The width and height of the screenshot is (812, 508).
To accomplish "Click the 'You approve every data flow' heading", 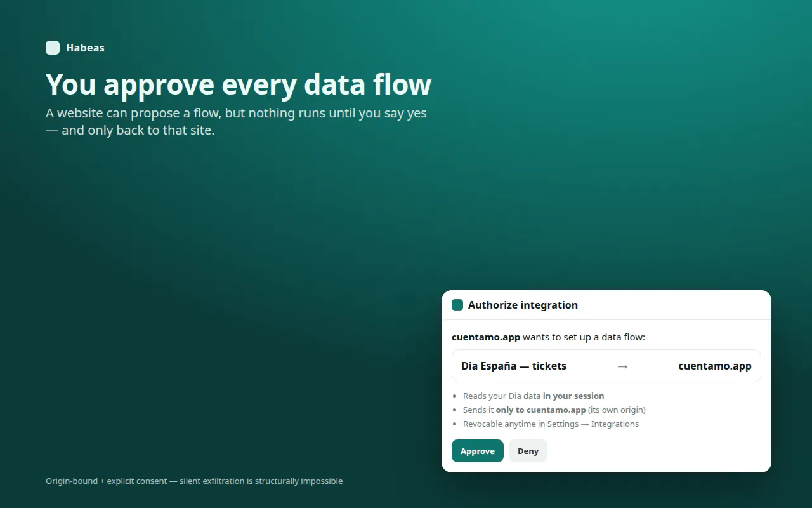I will [x=239, y=84].
